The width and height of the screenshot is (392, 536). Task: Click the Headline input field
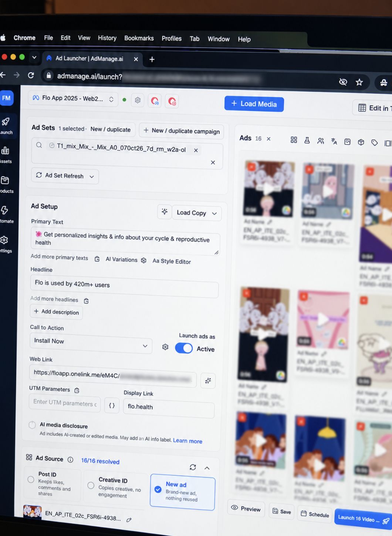124,287
